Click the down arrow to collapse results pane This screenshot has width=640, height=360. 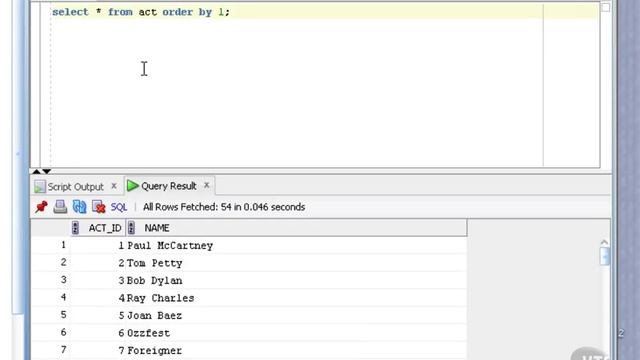pyautogui.click(x=47, y=171)
